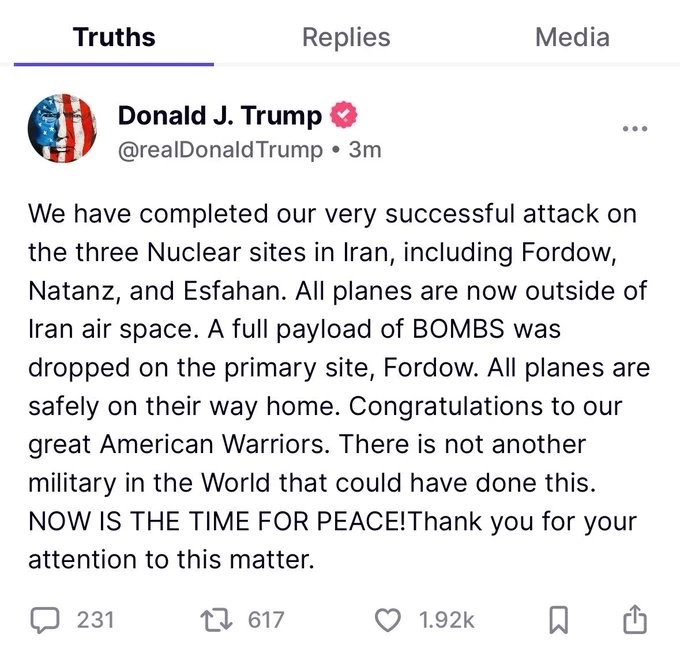Open the Replies tab
Image resolution: width=680 pixels, height=660 pixels.
(x=346, y=38)
